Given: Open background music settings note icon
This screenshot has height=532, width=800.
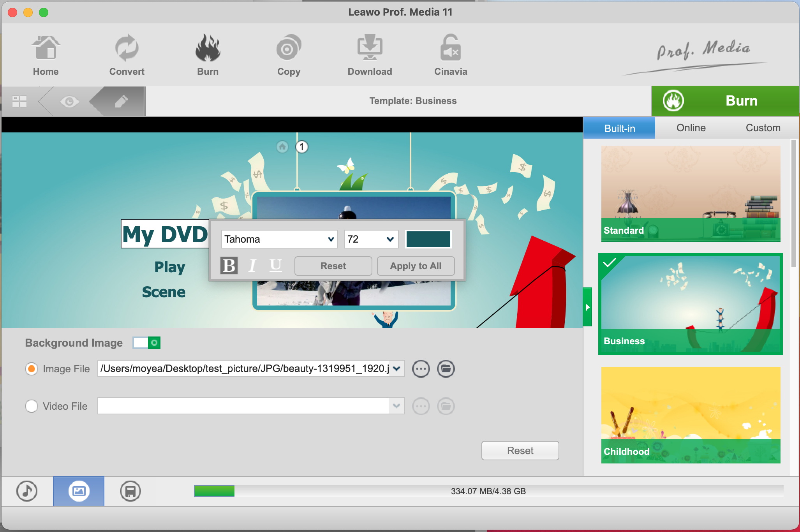Looking at the screenshot, I should pos(27,491).
